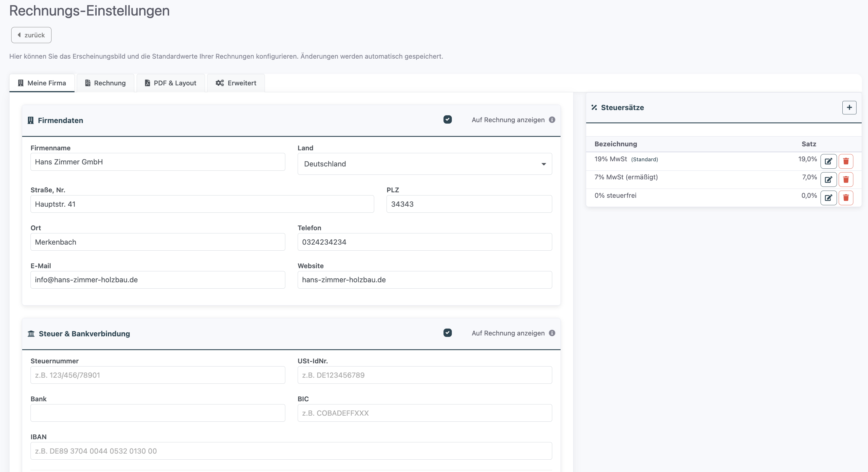Edit the 19% MwSt tax rate
The width and height of the screenshot is (868, 472).
pyautogui.click(x=828, y=161)
